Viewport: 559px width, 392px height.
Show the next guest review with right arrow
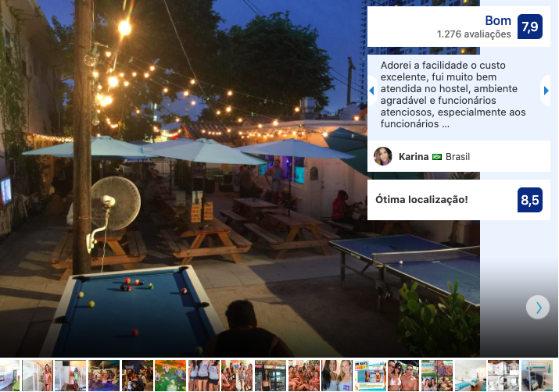[x=546, y=91]
